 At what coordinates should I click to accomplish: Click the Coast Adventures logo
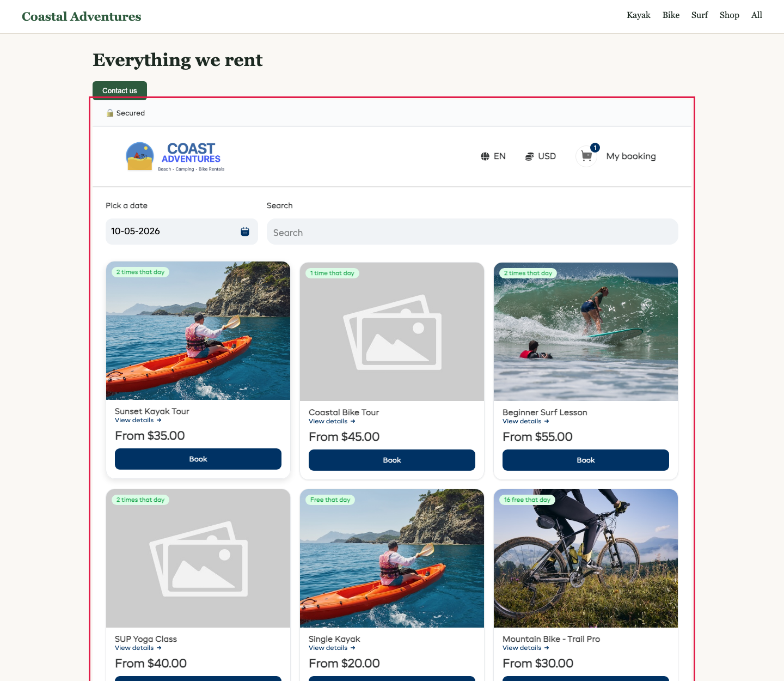click(x=175, y=157)
